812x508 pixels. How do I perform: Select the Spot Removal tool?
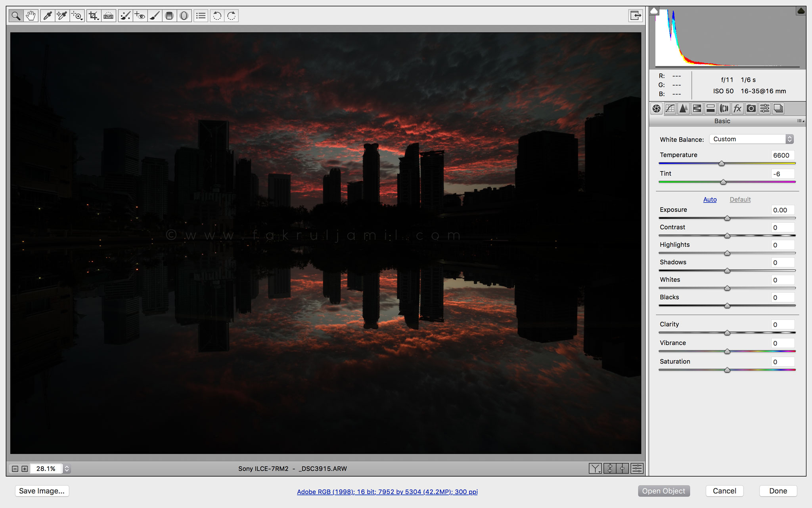(125, 16)
